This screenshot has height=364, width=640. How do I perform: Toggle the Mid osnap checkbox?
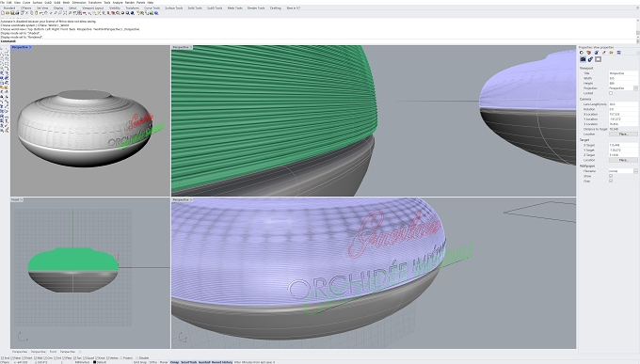(x=35, y=357)
